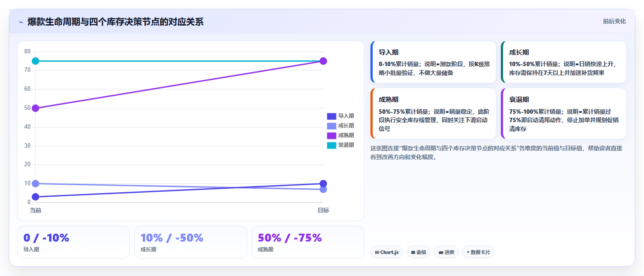
Task: Click the 成熟期 data point at 50
Action: click(x=36, y=108)
